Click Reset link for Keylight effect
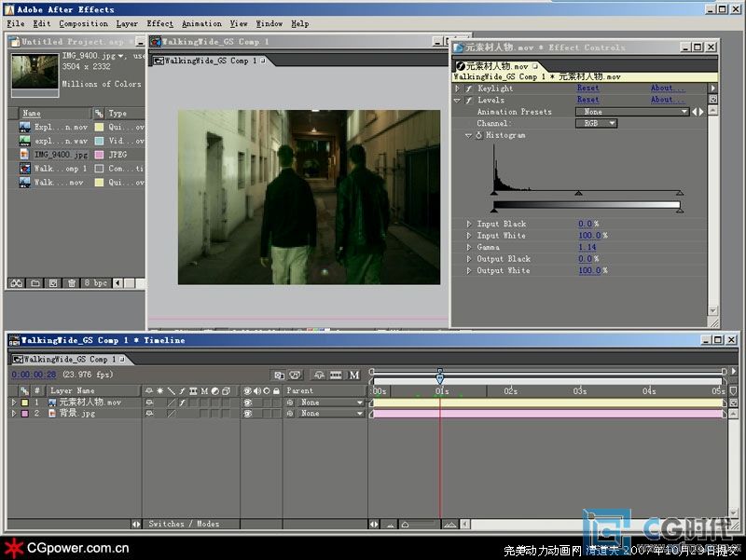The width and height of the screenshot is (746, 560). 588,89
